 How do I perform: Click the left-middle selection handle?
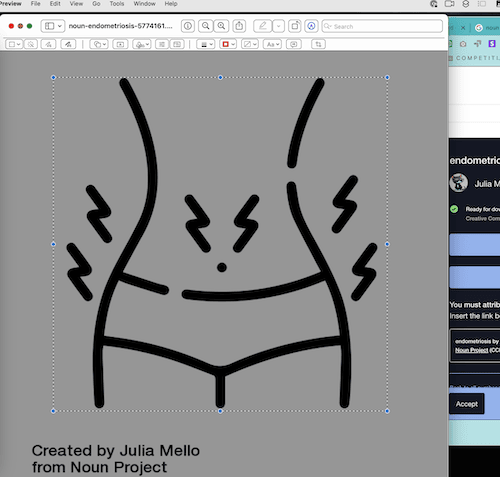point(53,244)
